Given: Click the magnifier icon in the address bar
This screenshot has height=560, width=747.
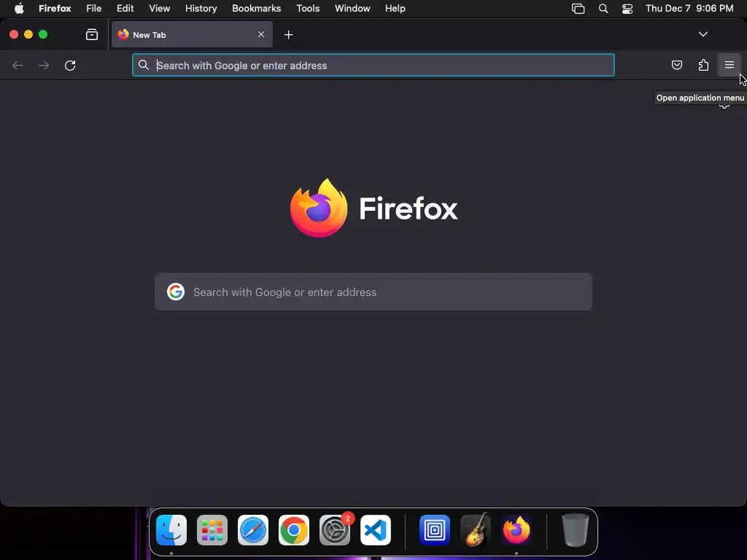Looking at the screenshot, I should coord(144,65).
